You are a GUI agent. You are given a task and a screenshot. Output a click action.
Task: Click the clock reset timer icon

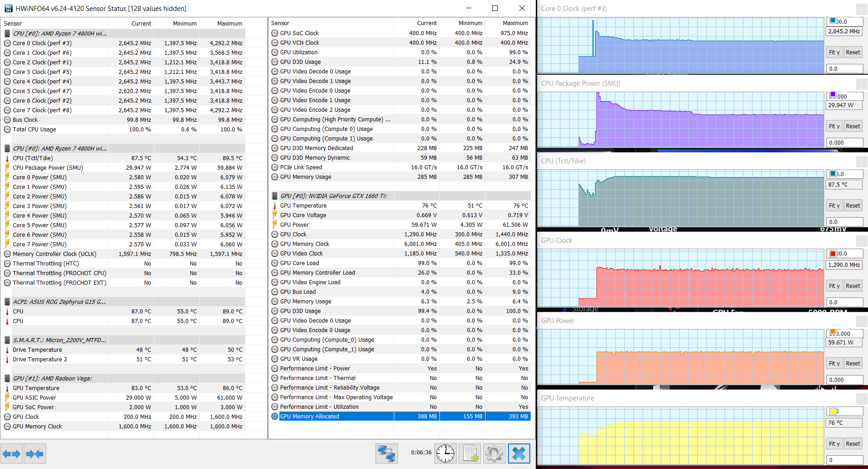point(445,453)
